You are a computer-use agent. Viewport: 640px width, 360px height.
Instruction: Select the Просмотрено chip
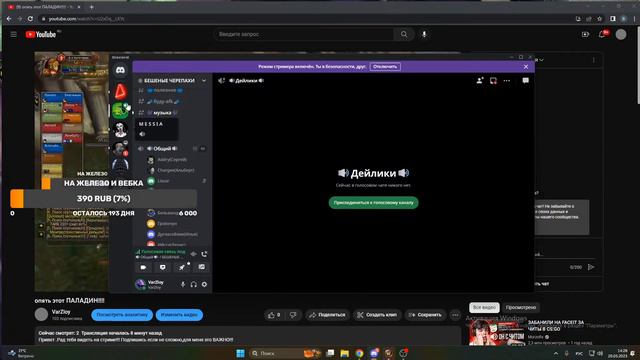pos(521,307)
